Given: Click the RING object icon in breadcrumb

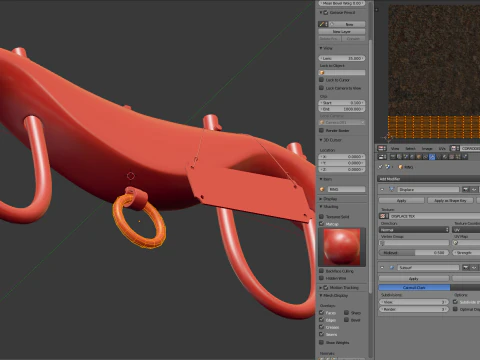Looking at the screenshot, I should (x=400, y=167).
